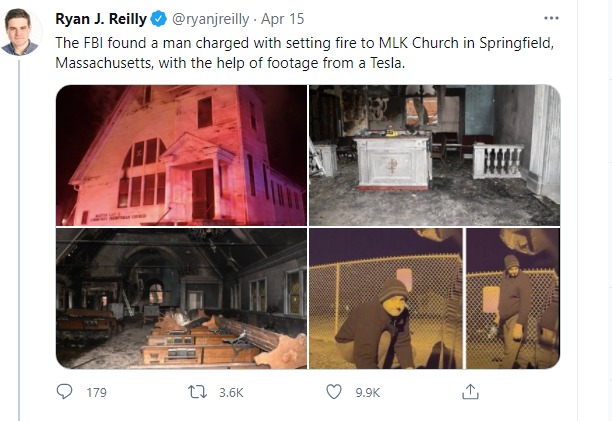Open the three-dot more options menu
Viewport: 612px width, 421px height.
550,18
